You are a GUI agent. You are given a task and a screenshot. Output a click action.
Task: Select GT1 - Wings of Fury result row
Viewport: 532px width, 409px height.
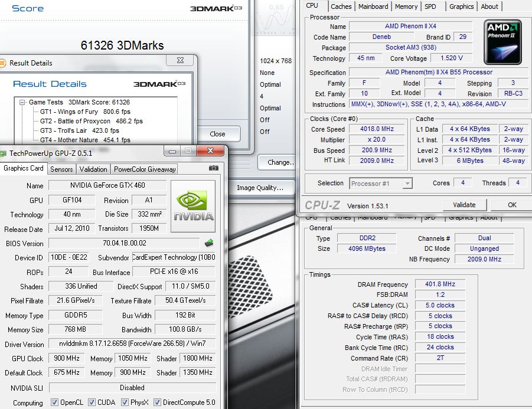point(85,112)
